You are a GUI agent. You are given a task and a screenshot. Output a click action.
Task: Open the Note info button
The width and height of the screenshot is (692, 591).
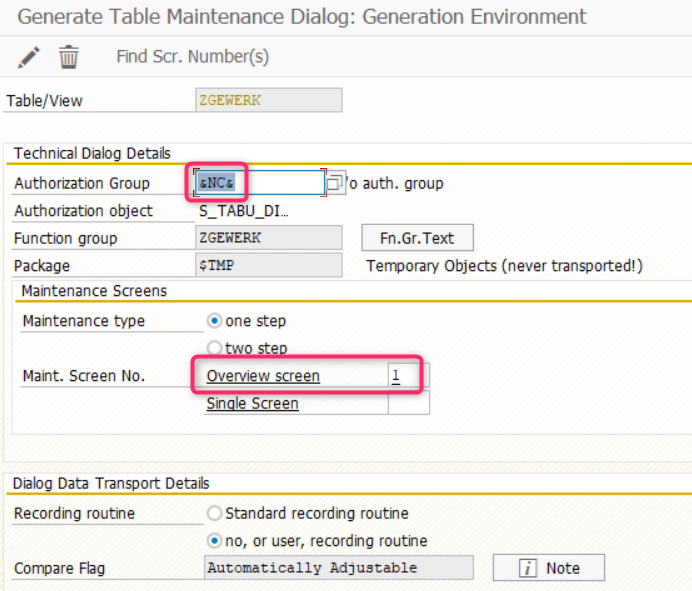[x=548, y=568]
